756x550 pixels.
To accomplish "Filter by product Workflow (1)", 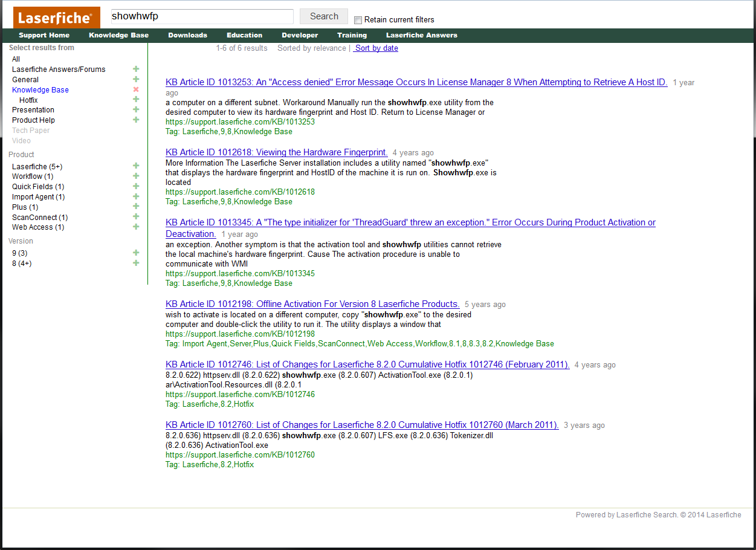I will coord(33,176).
